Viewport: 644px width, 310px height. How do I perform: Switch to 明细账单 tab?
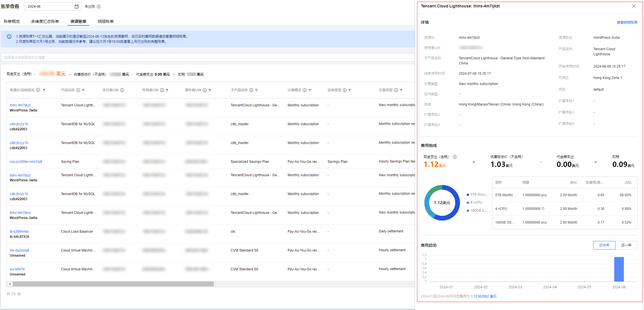[105, 21]
